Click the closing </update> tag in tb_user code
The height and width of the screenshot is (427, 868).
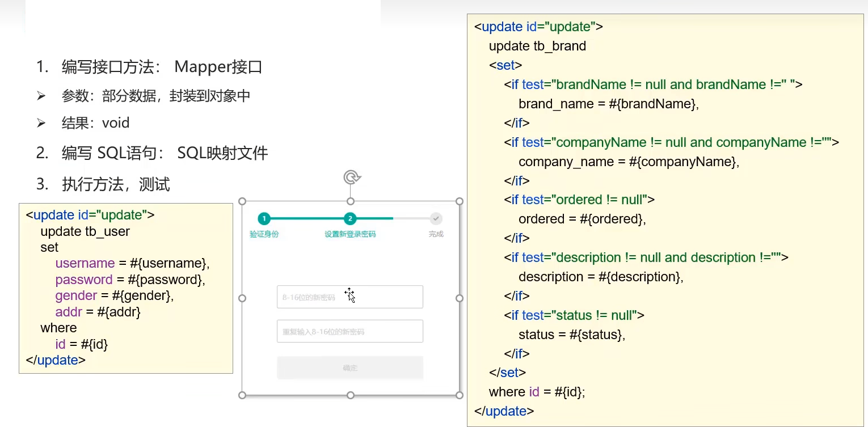click(x=56, y=360)
